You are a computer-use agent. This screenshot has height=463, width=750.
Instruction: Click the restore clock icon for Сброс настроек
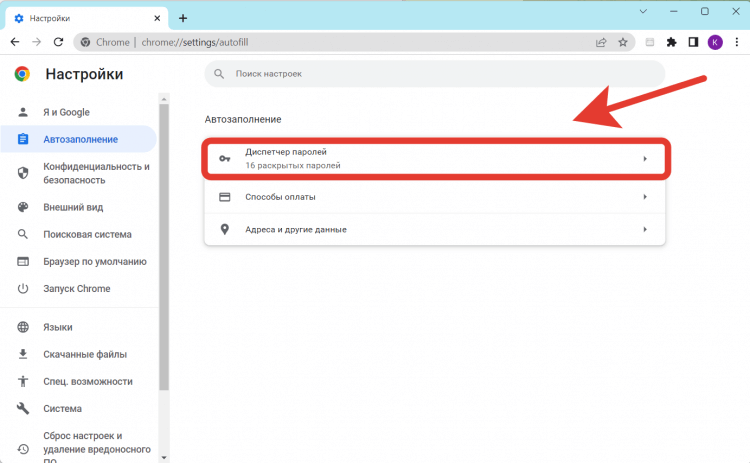[x=22, y=449]
